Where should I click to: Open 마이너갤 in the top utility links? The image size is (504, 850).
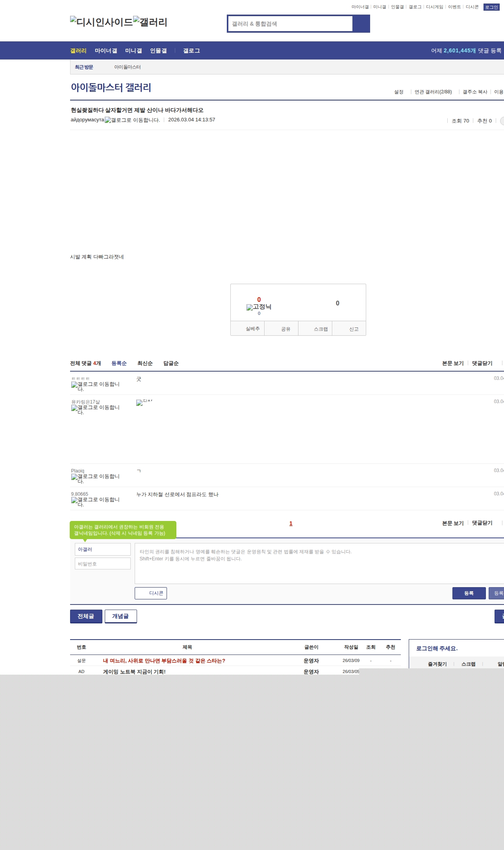point(360,7)
